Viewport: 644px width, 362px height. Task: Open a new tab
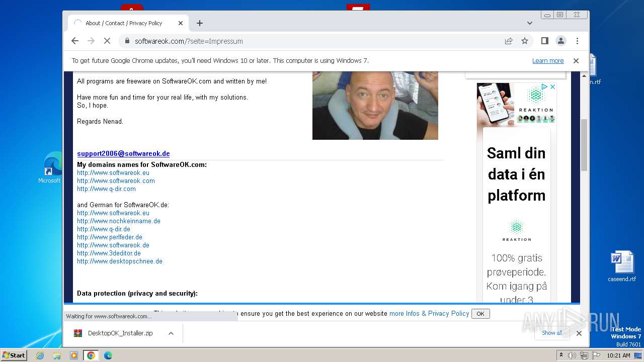pos(200,23)
